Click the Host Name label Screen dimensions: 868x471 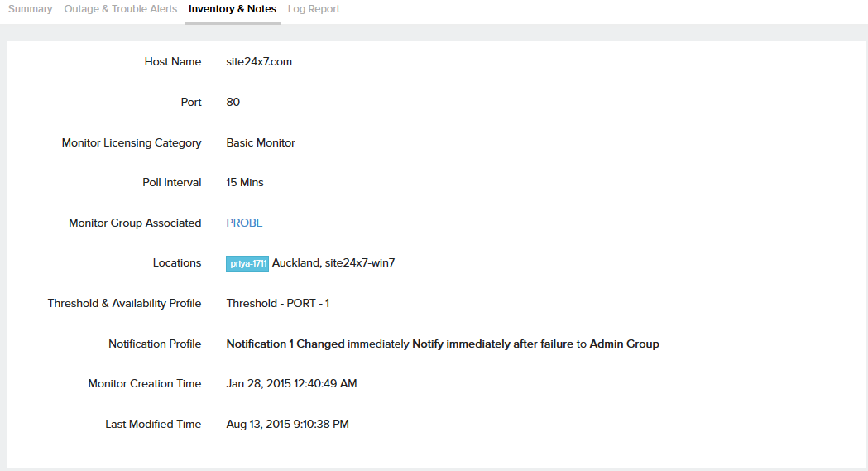click(x=172, y=61)
